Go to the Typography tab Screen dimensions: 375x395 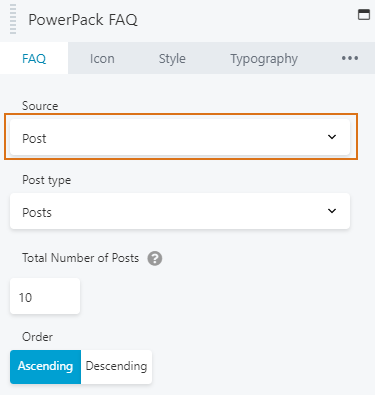[x=264, y=59]
